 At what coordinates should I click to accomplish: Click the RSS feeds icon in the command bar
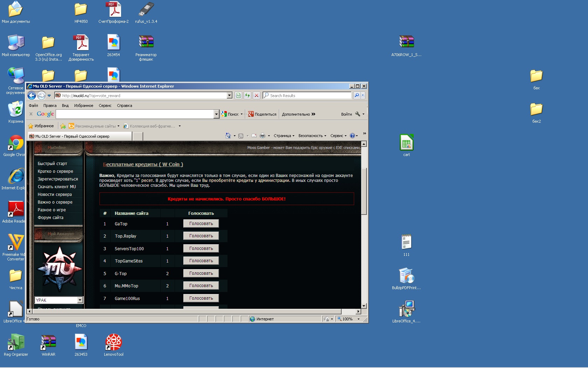(241, 136)
